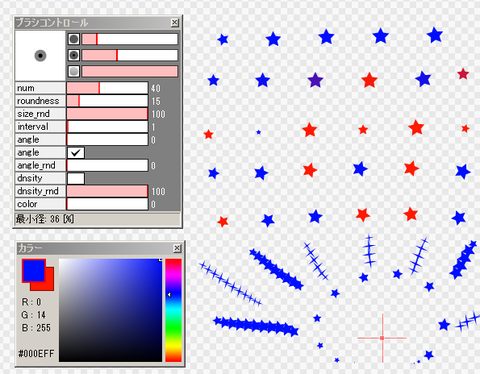Click the dark filled circle brush-size icon
Image resolution: width=480 pixels, height=374 pixels.
(74, 39)
